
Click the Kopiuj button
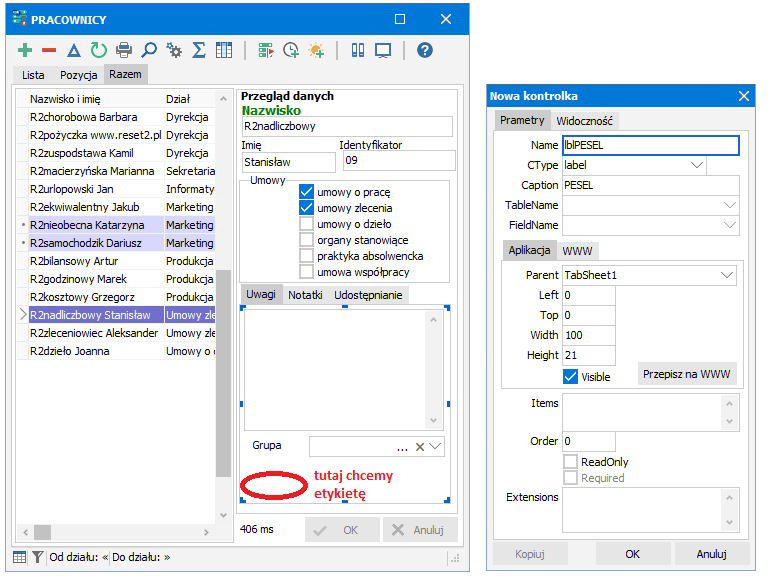(x=530, y=554)
